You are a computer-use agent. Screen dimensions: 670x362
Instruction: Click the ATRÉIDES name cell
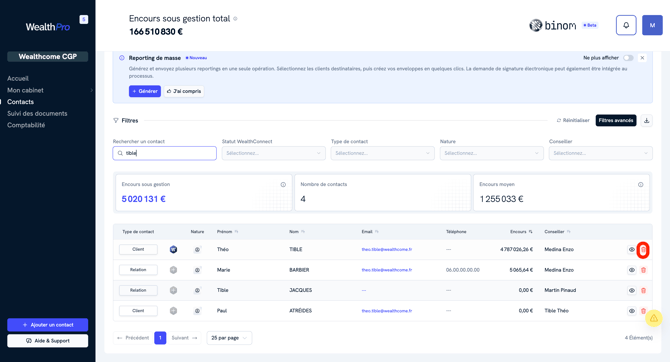(x=300, y=311)
